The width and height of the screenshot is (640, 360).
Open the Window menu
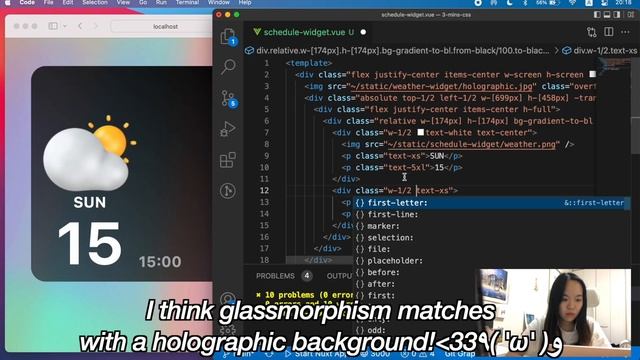pyautogui.click(x=219, y=2)
